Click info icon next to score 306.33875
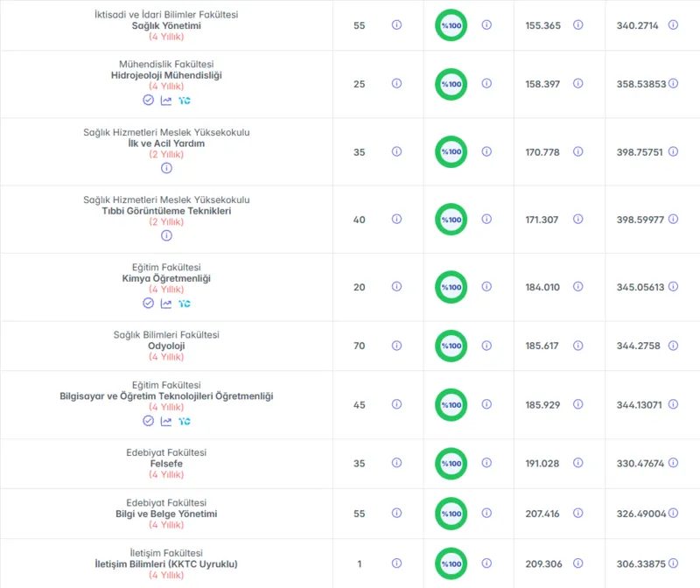This screenshot has width=700, height=588. pos(673,563)
